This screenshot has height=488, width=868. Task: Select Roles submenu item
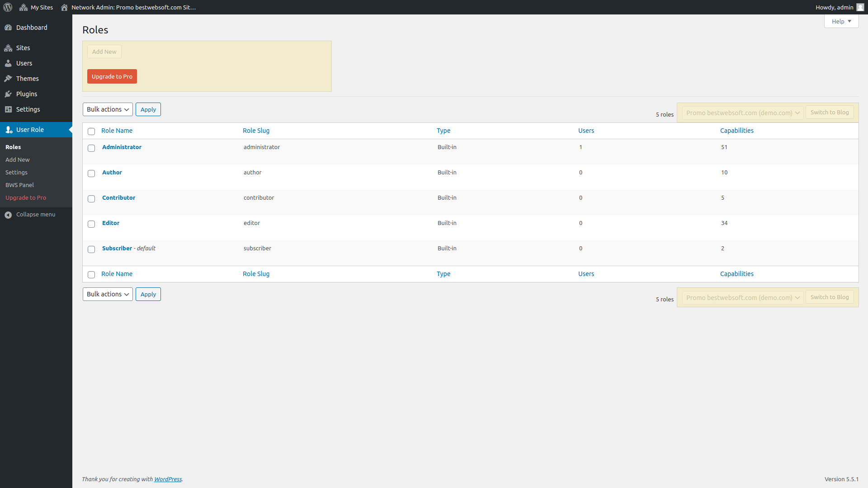pos(13,147)
